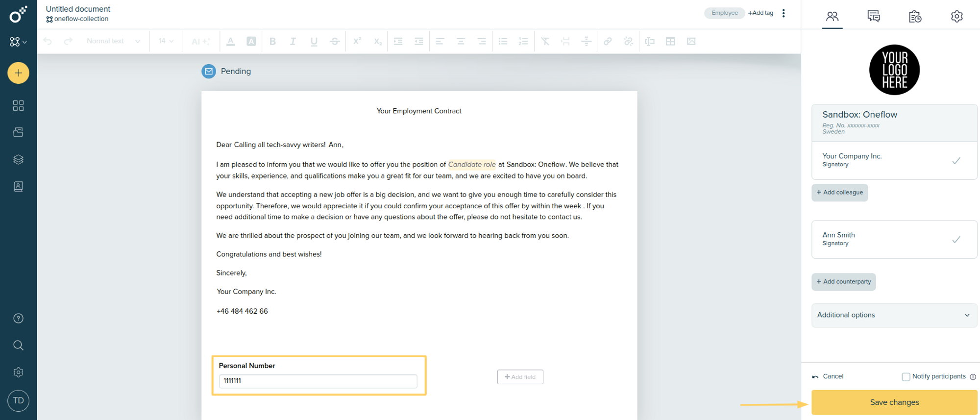Viewport: 980px width, 420px height.
Task: Open the font size 14 dropdown
Action: (x=166, y=41)
